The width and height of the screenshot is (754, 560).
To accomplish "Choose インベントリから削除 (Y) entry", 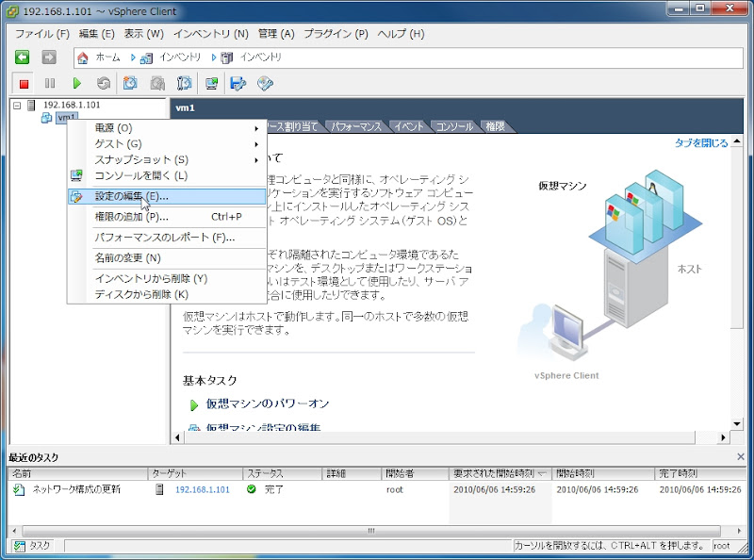I will pyautogui.click(x=167, y=279).
